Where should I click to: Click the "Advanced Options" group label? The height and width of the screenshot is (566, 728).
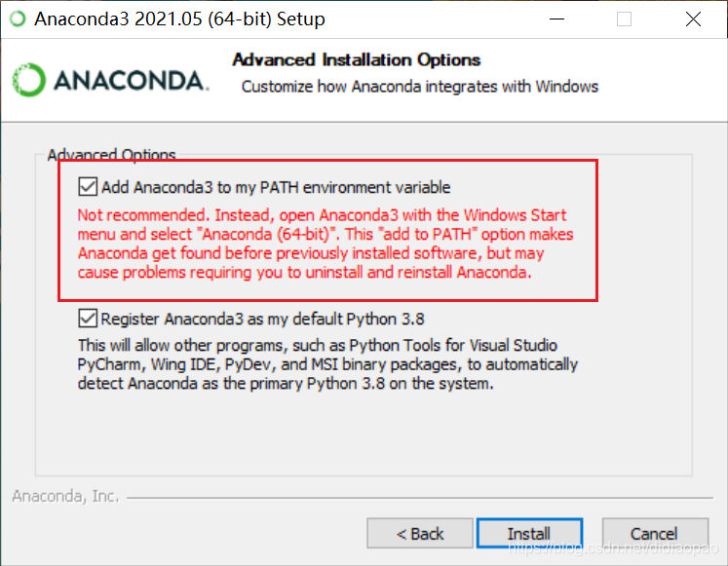click(111, 155)
